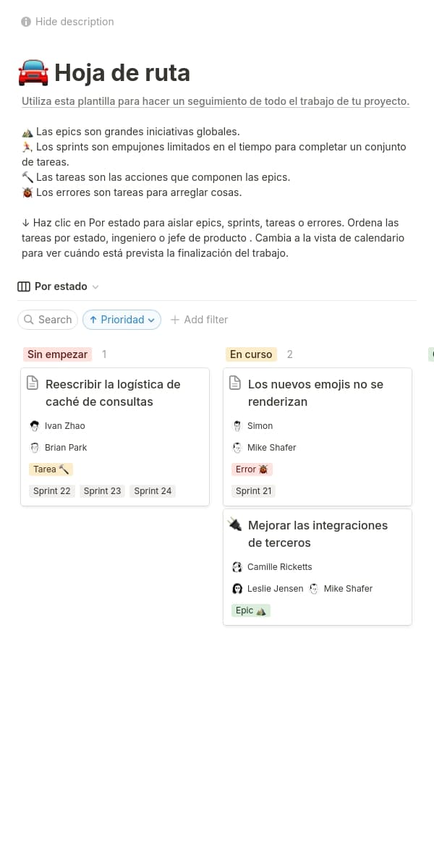Viewport: 434px width, 868px height.
Task: Open the Prioridad sort dropdown
Action: [122, 320]
